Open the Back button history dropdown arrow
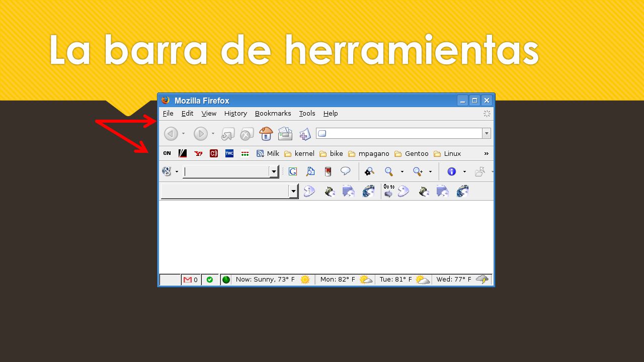 pyautogui.click(x=183, y=134)
